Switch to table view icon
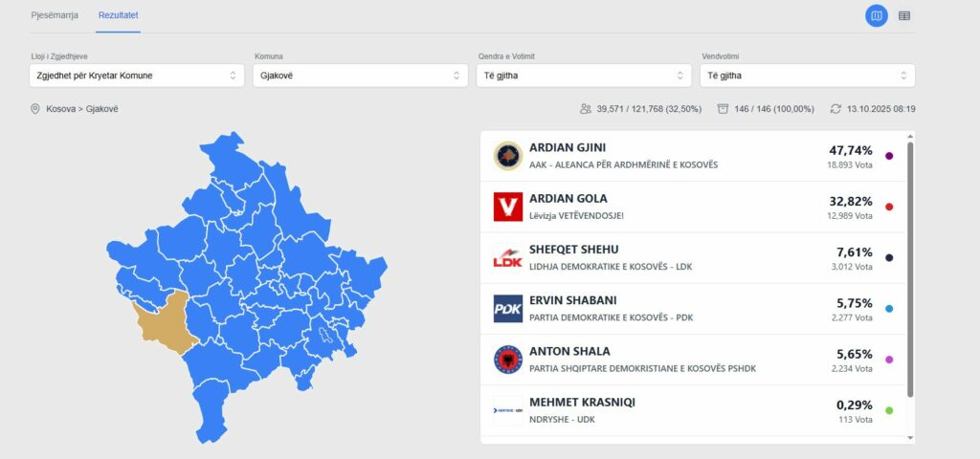 (x=904, y=15)
